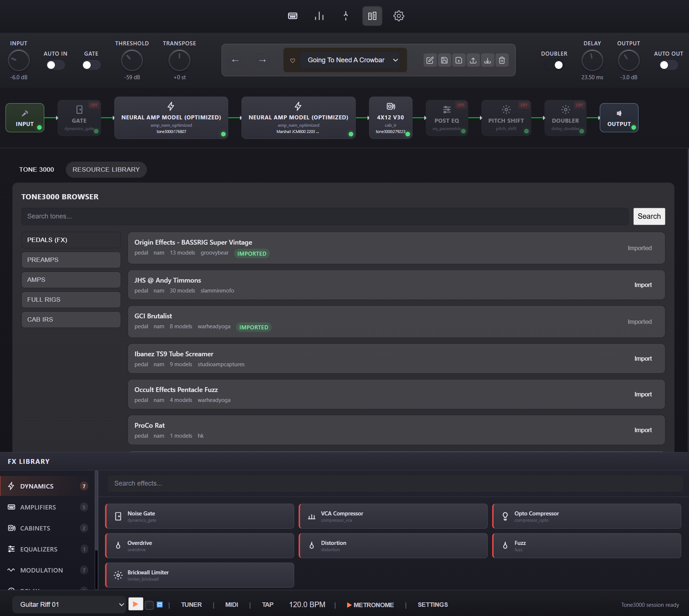Switch to the RESOURCE LIBRARY tab

point(106,169)
